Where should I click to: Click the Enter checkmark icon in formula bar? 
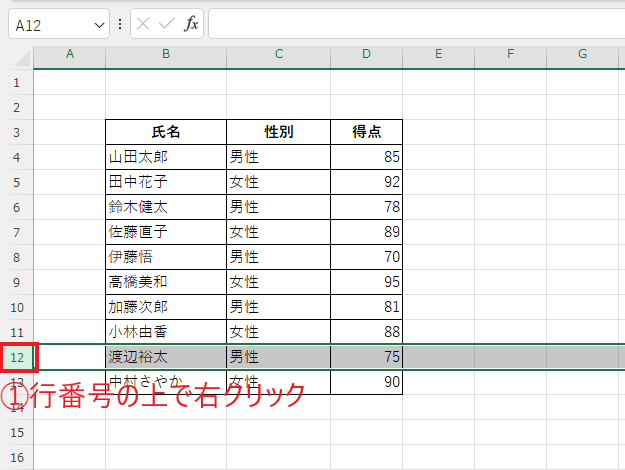tap(167, 24)
